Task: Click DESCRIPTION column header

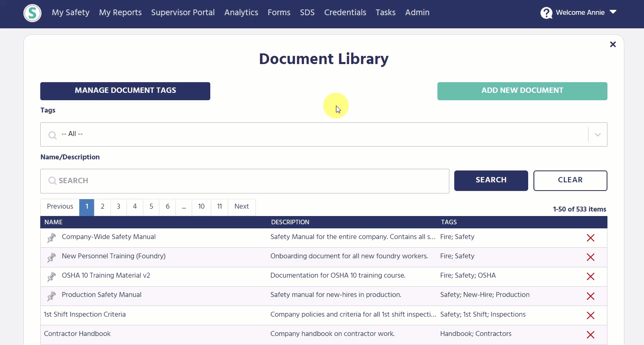Action: click(290, 222)
